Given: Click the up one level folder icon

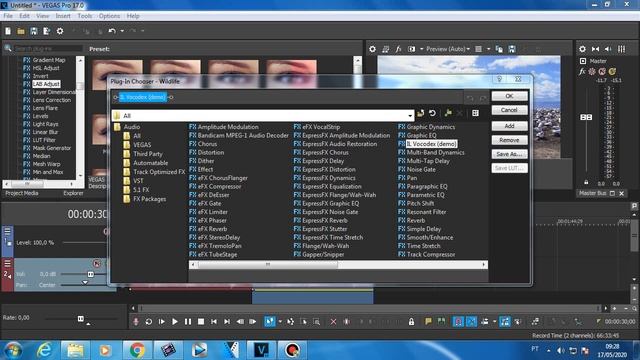Looking at the screenshot, I should click(x=420, y=113).
